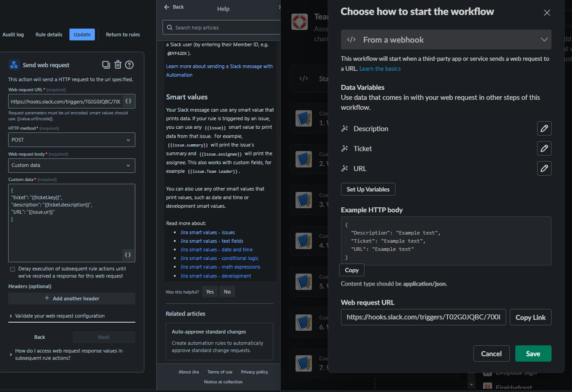572x392 pixels.
Task: Click the workflow step 4 book icon
Action: point(303,241)
